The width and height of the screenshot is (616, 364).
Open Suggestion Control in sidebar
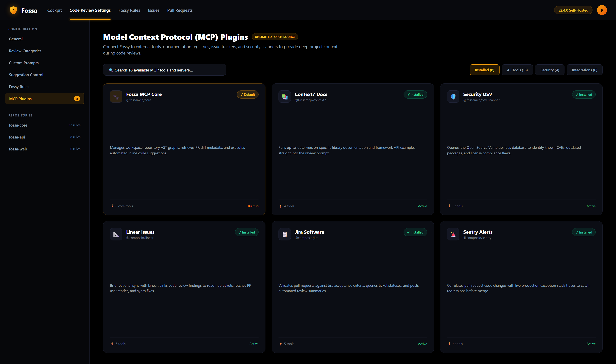point(45,75)
